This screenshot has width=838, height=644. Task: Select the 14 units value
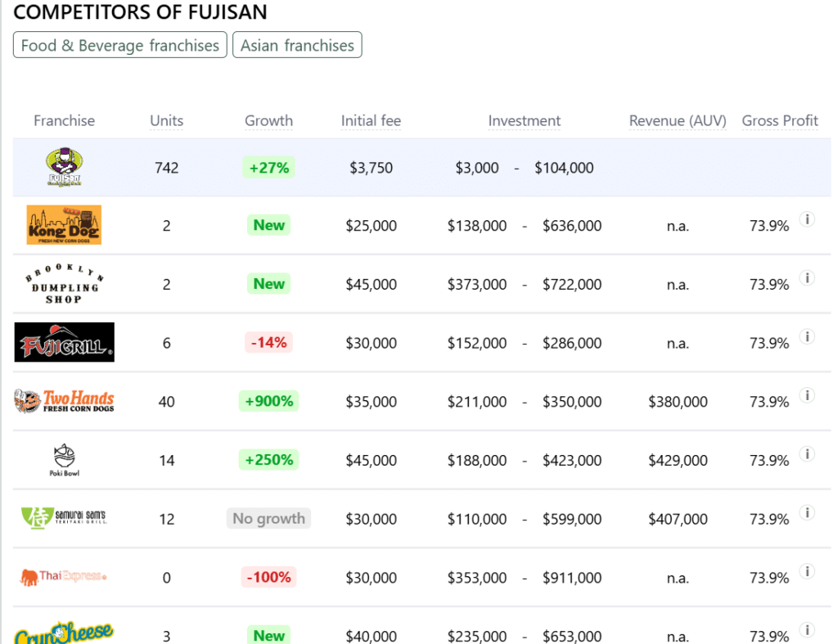tap(167, 460)
